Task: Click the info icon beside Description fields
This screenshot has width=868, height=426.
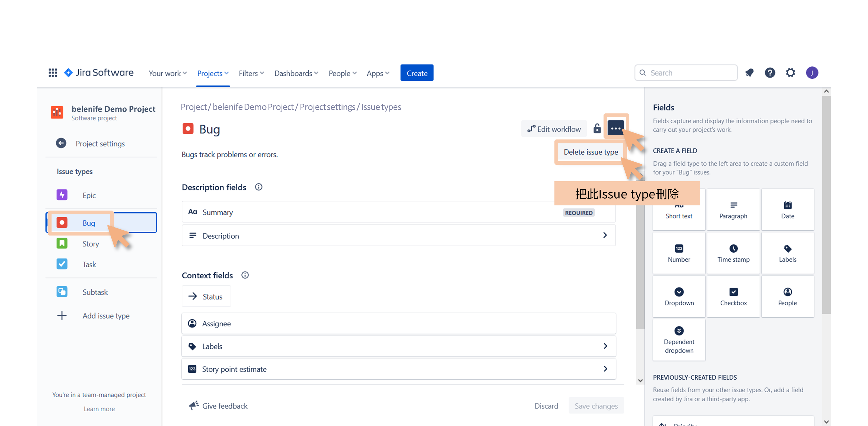Action: pyautogui.click(x=259, y=187)
